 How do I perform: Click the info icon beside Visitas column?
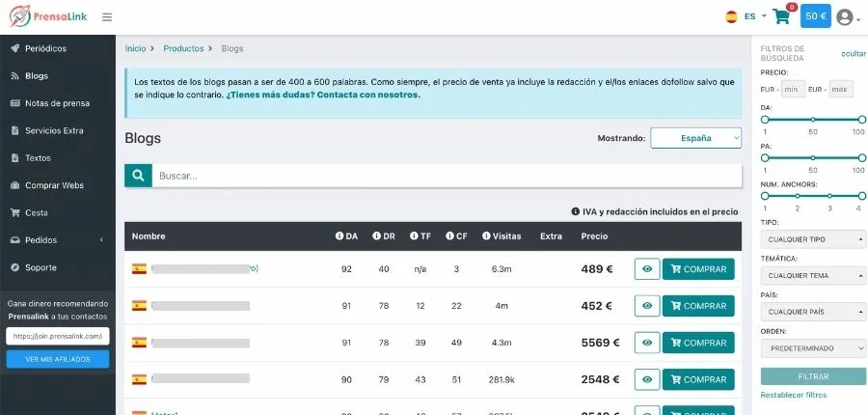point(486,236)
